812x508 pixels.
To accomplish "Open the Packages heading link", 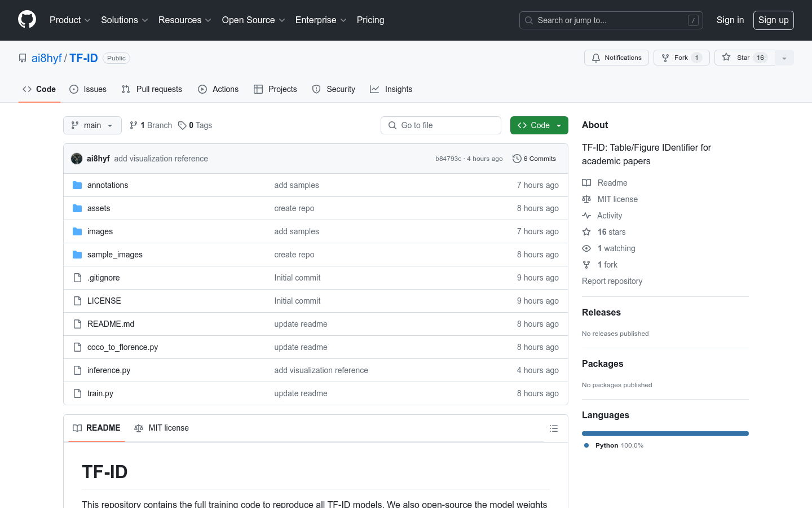I will 603,364.
